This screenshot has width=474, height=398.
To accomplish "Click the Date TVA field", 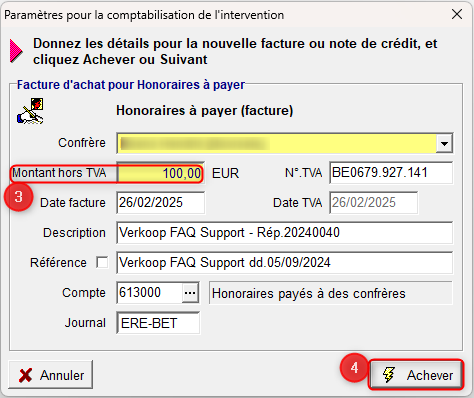I will (x=373, y=202).
